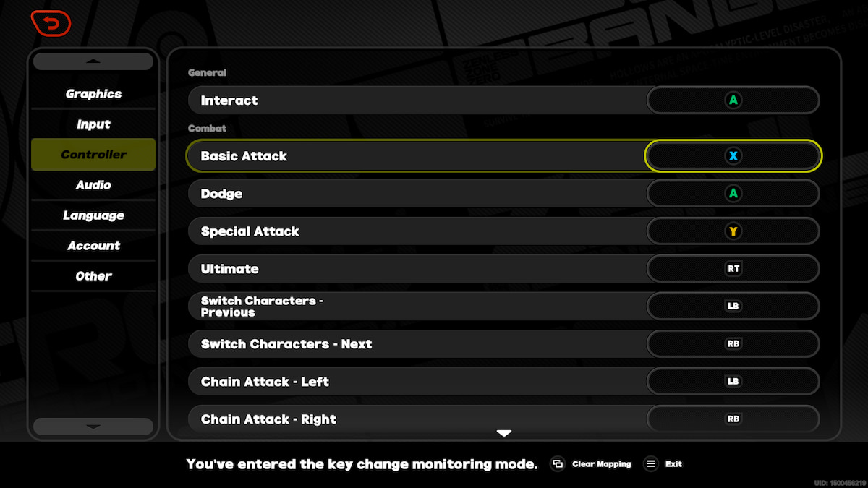This screenshot has height=488, width=868.
Task: Click the A button icon for Interact
Action: (733, 100)
